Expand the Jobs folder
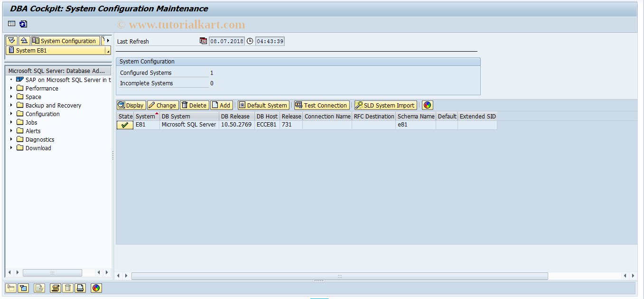 coord(11,122)
